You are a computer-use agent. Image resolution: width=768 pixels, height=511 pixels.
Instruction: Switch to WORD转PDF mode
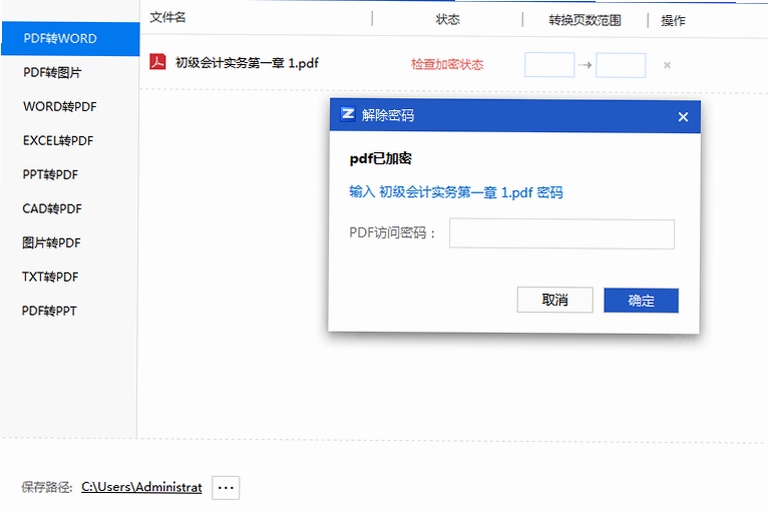[60, 106]
